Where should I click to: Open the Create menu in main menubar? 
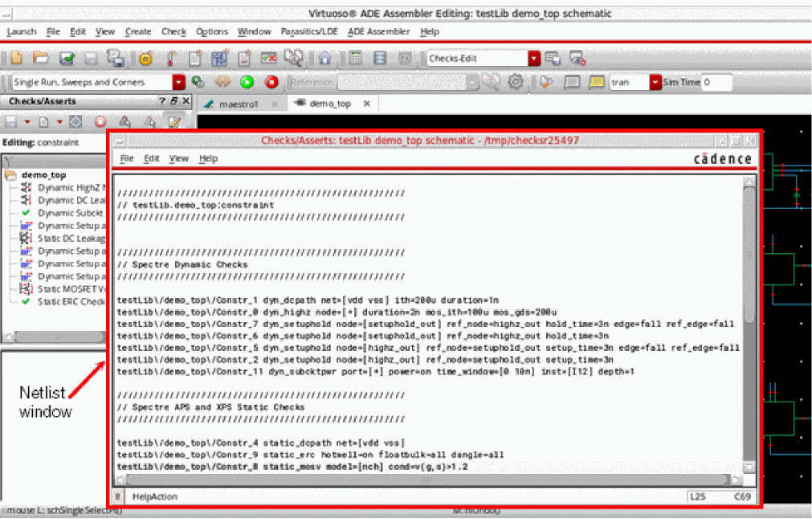coord(138,31)
